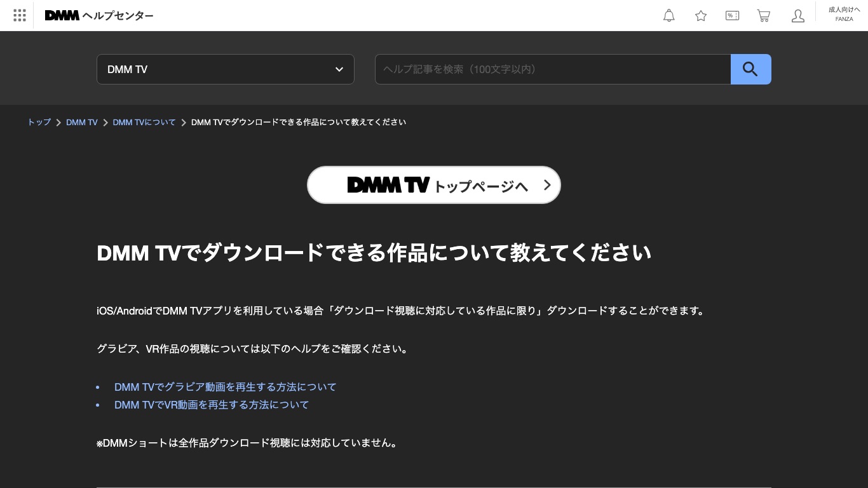Open VR動画を再生する方法 help link
This screenshot has height=488, width=868.
pyautogui.click(x=212, y=405)
